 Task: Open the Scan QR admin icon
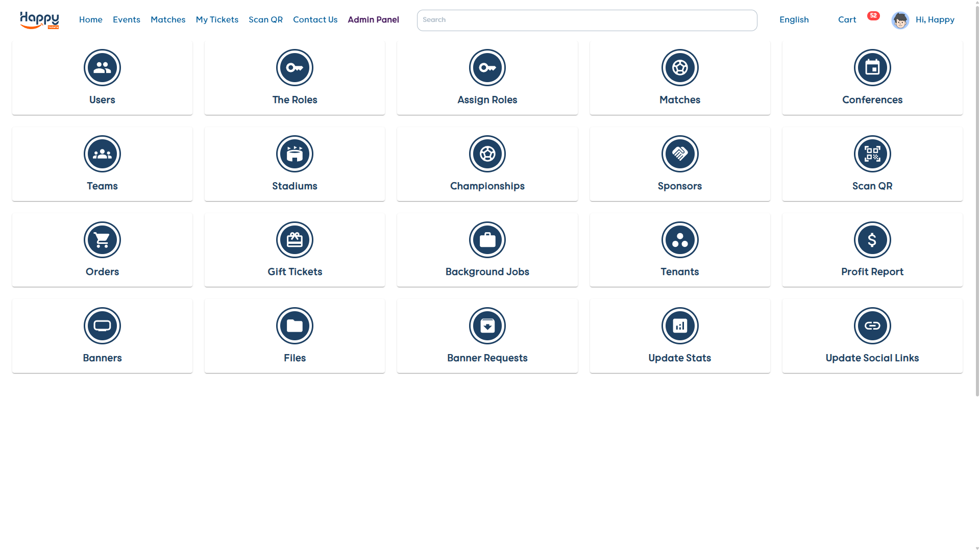[872, 154]
